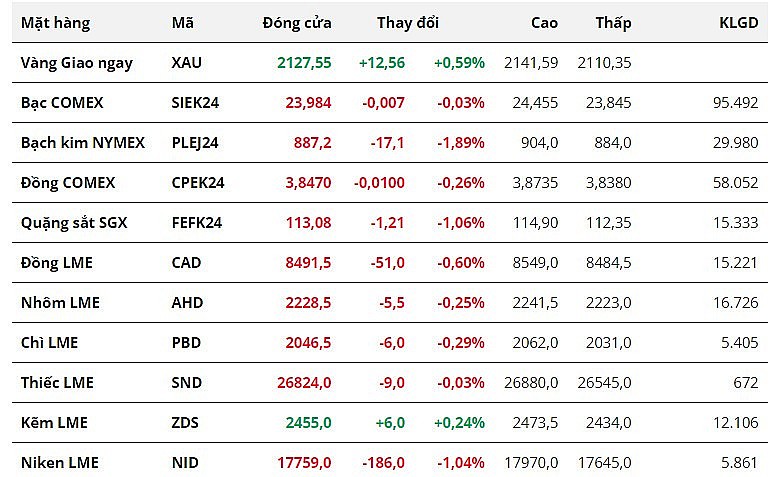Click the "Đồng COMEX" commodity name
Screen dimensions: 779x477
[68, 182]
